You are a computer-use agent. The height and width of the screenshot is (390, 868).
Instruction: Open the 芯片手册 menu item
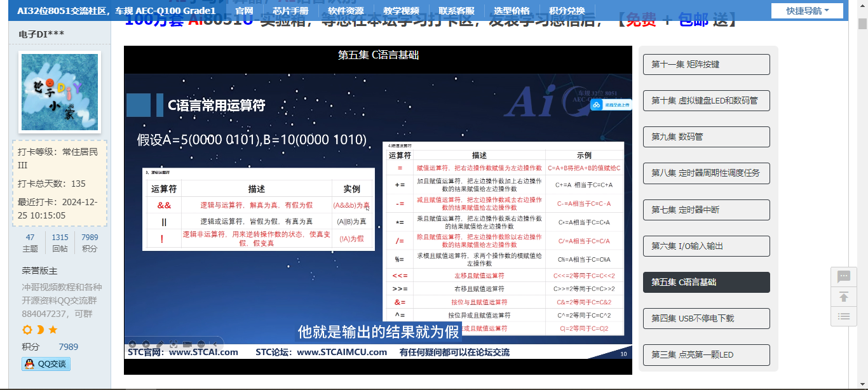point(290,11)
